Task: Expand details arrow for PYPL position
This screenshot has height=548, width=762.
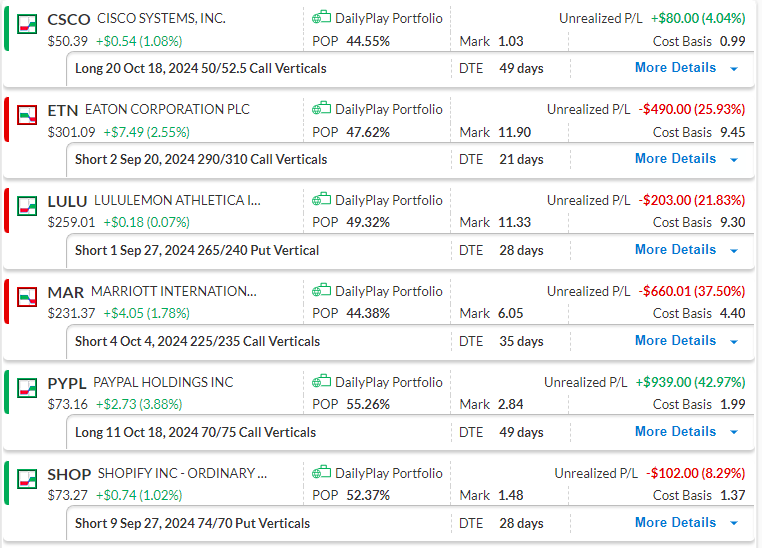Action: (x=734, y=432)
